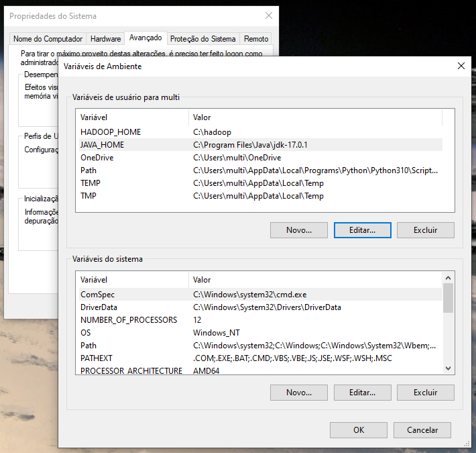Click Editar button for user variables
The width and height of the screenshot is (476, 453).
point(362,230)
